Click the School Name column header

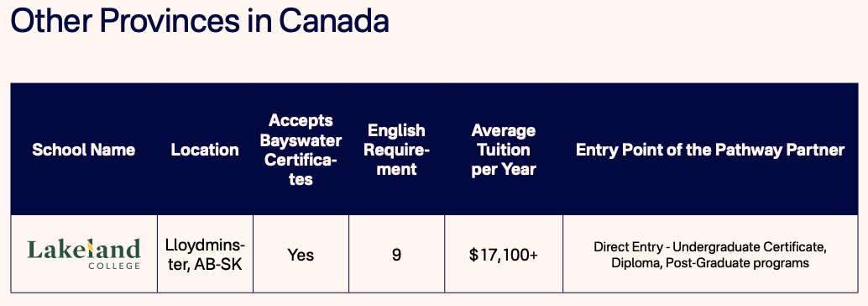coord(84,150)
